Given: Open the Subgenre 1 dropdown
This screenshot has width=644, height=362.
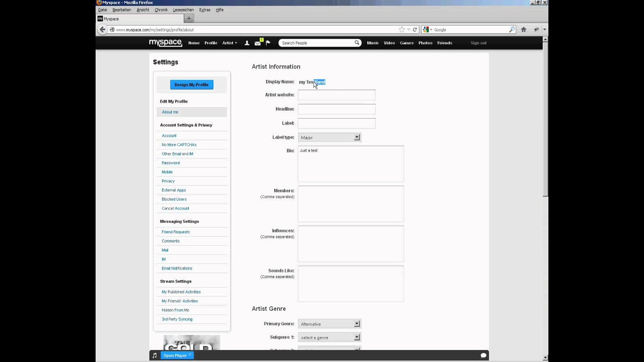Looking at the screenshot, I should coord(329,337).
